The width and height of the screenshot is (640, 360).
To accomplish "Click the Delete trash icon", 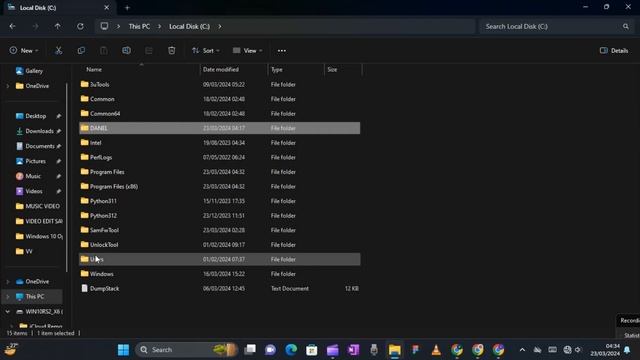I will pyautogui.click(x=171, y=51).
